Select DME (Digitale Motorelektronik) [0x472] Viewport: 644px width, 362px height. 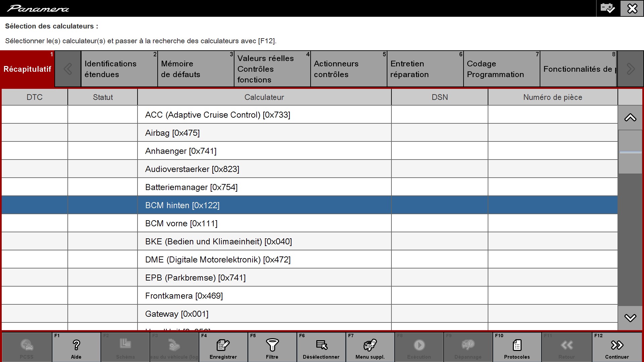310,259
